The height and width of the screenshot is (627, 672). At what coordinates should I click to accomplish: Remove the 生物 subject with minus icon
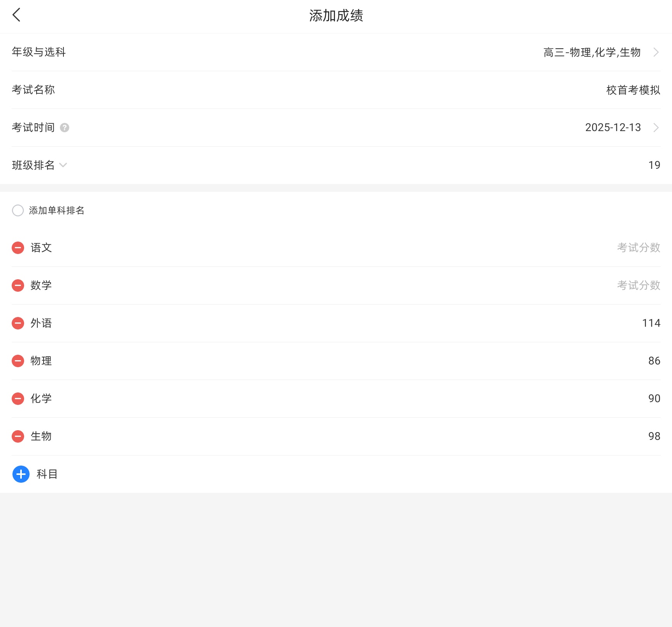coord(18,436)
